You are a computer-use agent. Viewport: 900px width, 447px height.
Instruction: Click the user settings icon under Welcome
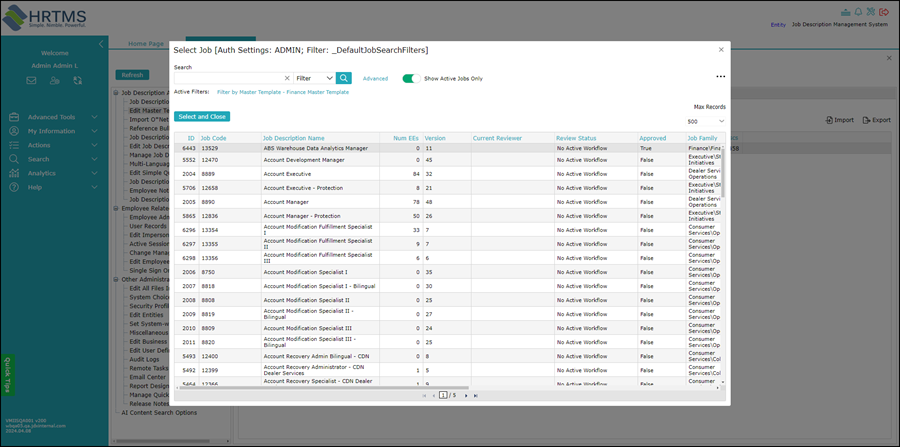[x=55, y=81]
